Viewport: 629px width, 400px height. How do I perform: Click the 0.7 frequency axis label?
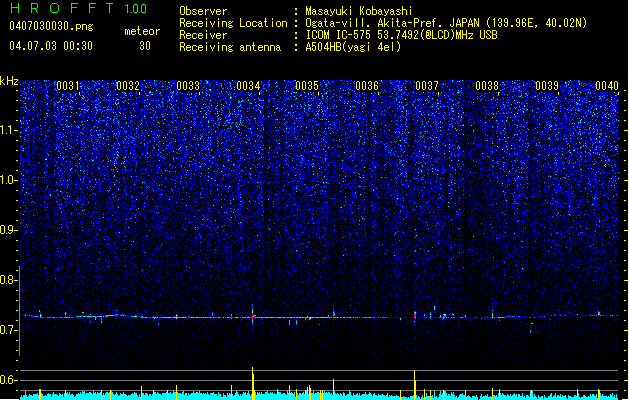point(8,330)
